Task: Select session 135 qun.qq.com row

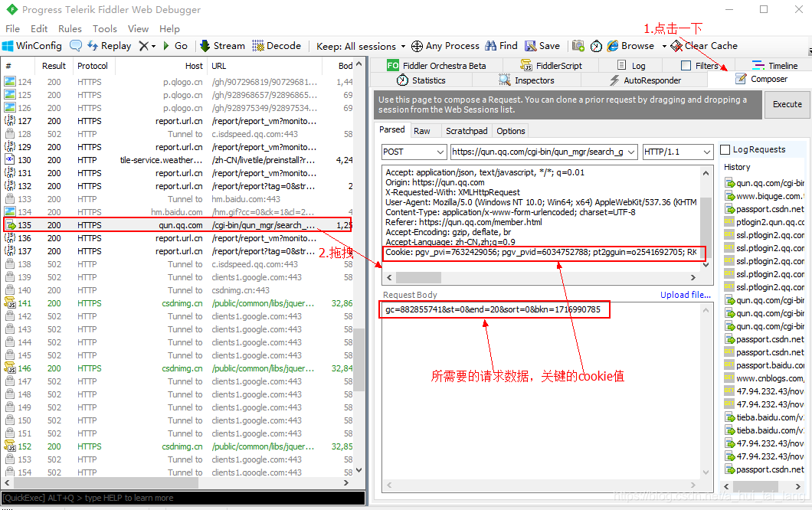Action: (178, 225)
